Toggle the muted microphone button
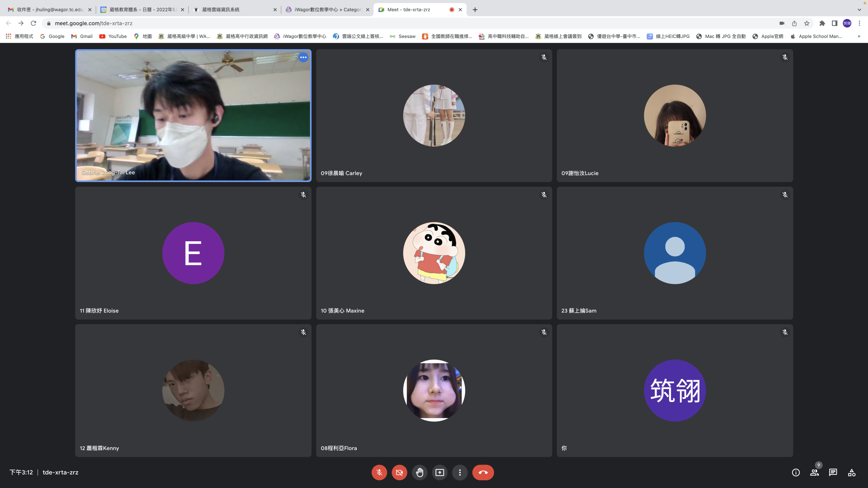 click(x=379, y=472)
